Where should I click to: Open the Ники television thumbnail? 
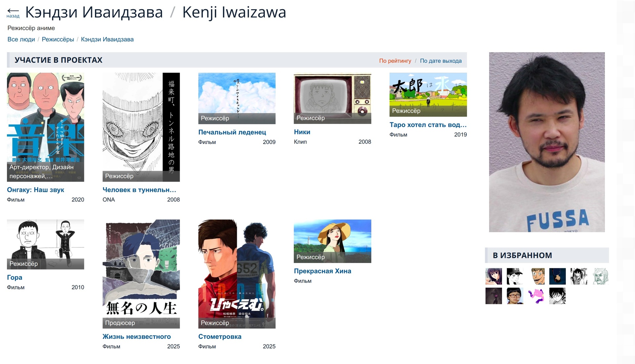click(332, 98)
